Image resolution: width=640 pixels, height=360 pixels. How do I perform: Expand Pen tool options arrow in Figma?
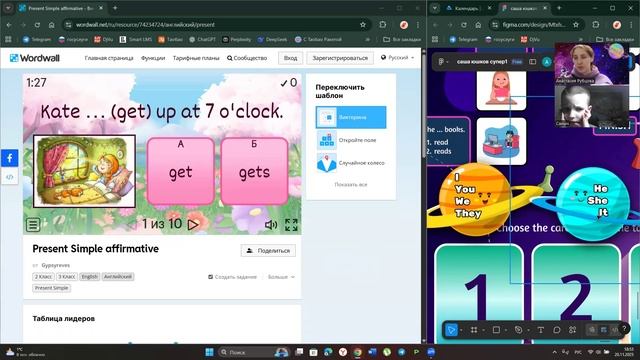click(x=528, y=330)
